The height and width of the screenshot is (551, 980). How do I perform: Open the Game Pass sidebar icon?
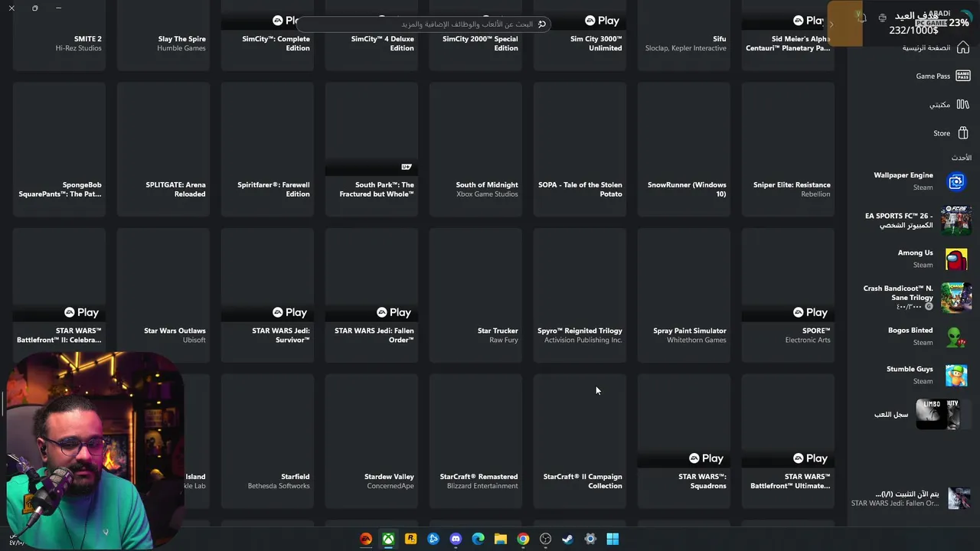tap(963, 76)
